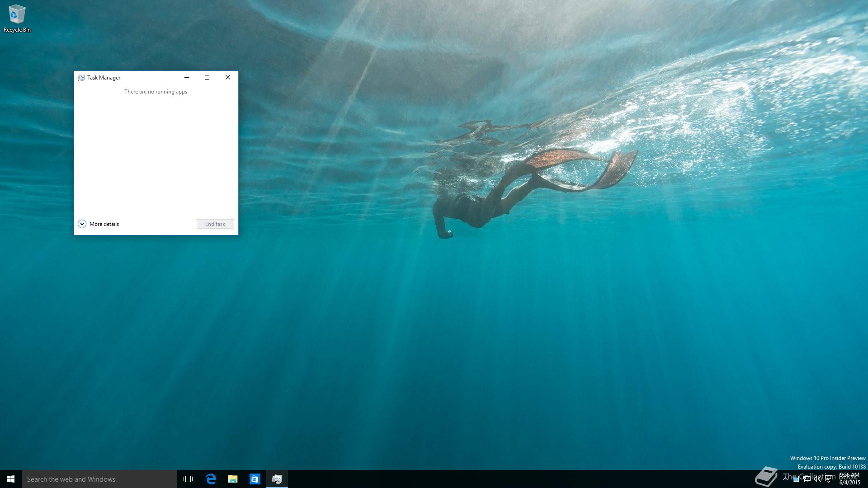Launch Microsoft Edge from the taskbar
The width and height of the screenshot is (868, 488).
(211, 479)
